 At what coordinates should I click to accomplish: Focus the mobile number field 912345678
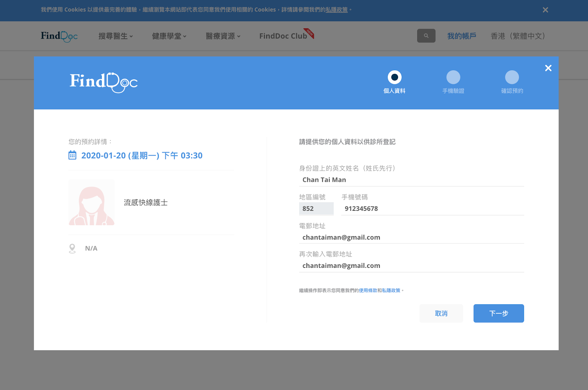point(433,209)
